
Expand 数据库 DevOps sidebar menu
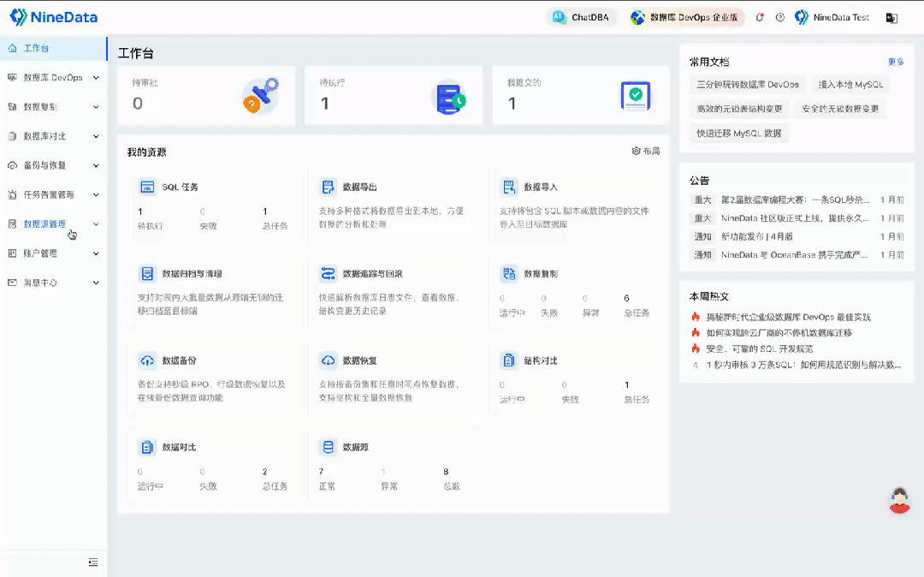[x=54, y=78]
